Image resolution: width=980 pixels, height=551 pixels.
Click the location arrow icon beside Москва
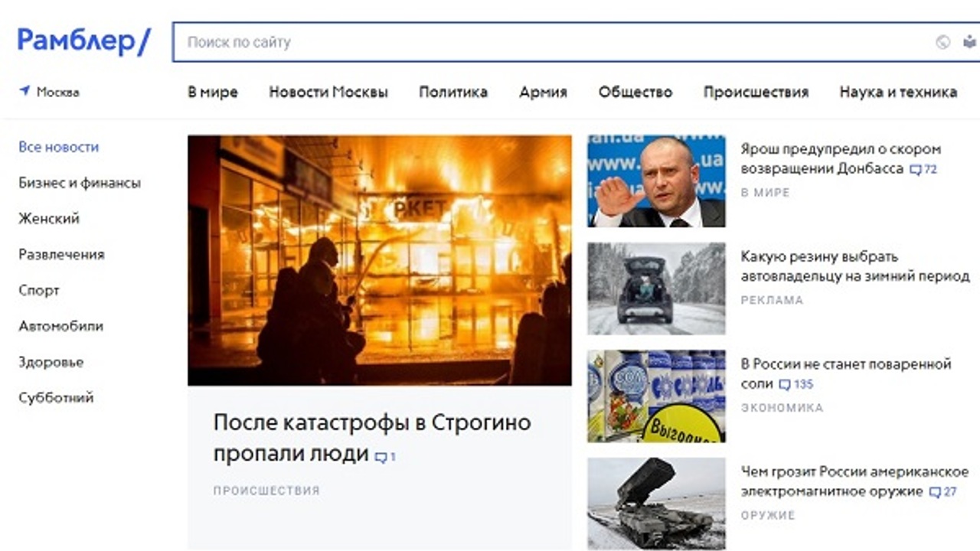pyautogui.click(x=24, y=91)
